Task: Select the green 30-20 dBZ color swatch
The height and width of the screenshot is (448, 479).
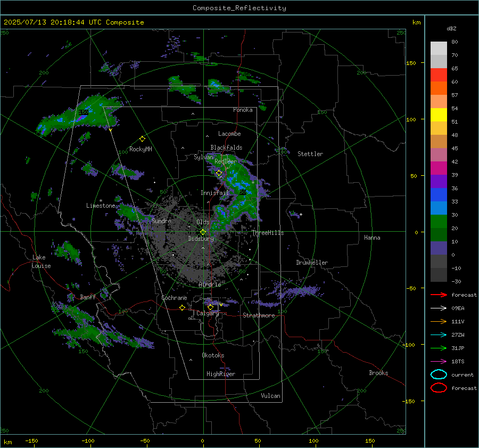Action: (439, 222)
